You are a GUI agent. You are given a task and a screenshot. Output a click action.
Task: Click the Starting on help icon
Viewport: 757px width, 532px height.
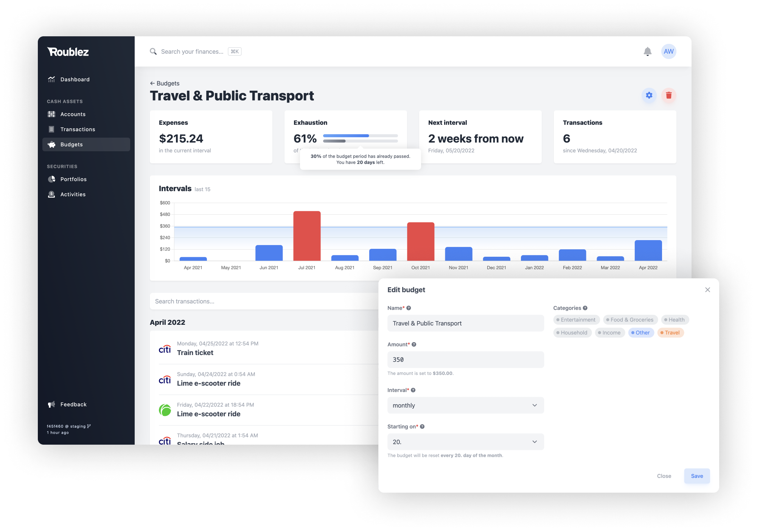(422, 427)
